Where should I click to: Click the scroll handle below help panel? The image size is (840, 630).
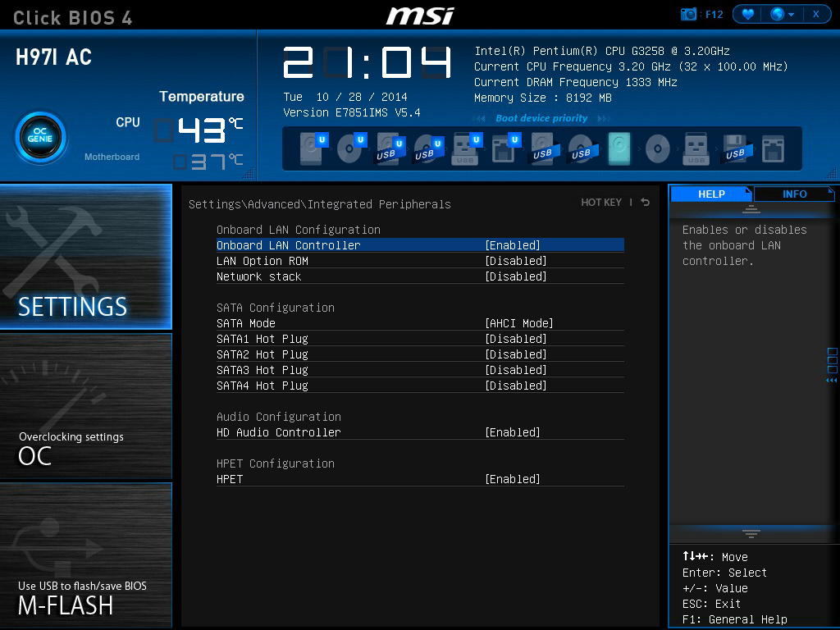(751, 534)
